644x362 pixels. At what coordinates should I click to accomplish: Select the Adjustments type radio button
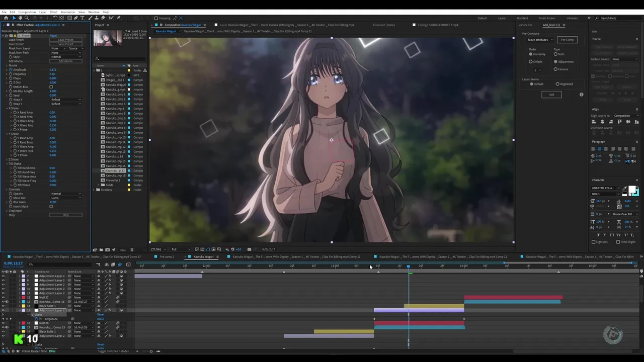point(555,62)
